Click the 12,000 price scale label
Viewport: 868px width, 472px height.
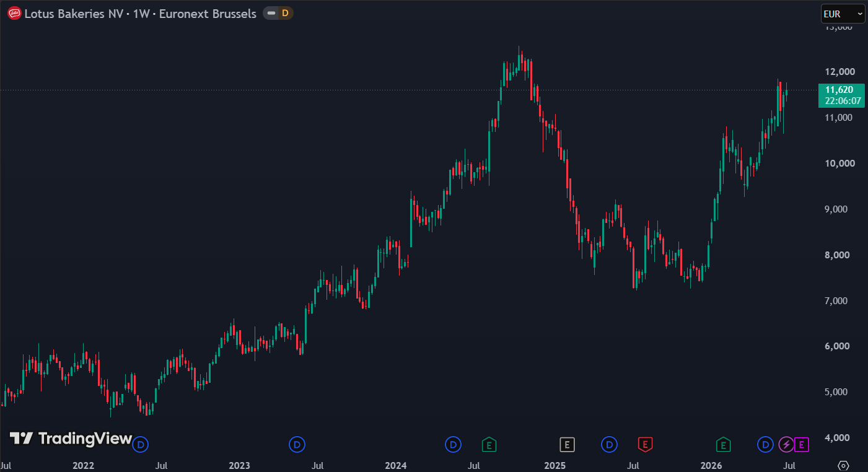pos(839,72)
